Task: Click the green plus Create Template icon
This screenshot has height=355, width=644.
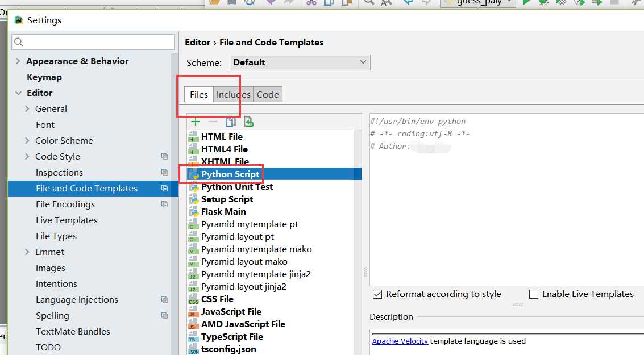Action: pyautogui.click(x=196, y=122)
